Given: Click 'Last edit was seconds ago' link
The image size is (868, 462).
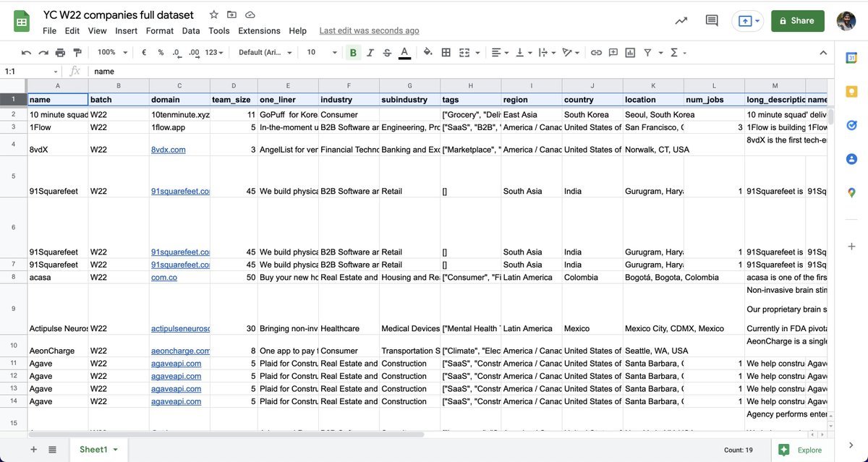Looking at the screenshot, I should tap(370, 31).
